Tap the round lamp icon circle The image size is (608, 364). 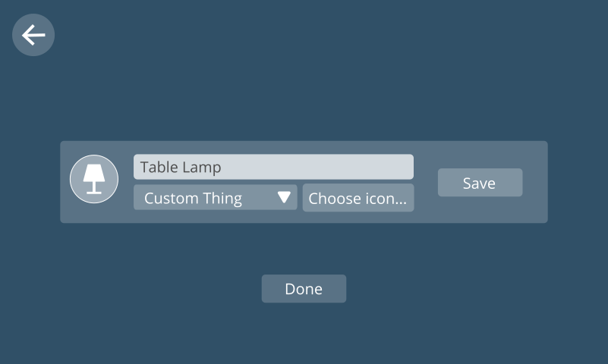(x=94, y=179)
